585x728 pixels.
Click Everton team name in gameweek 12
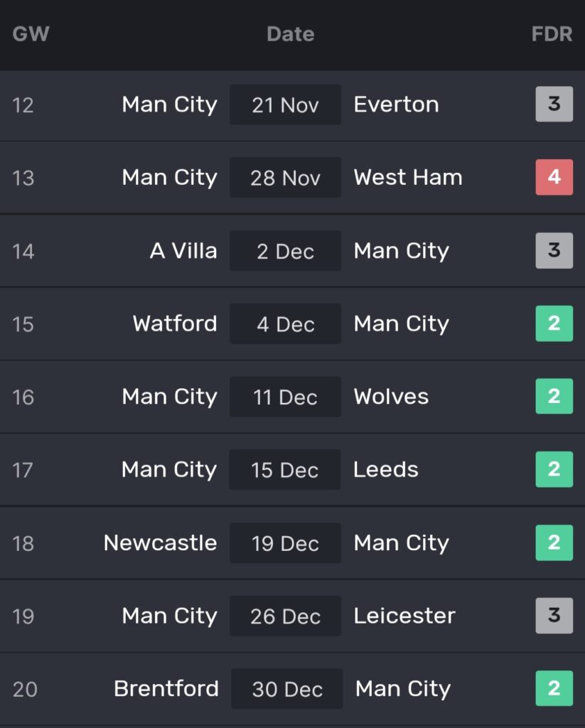396,105
